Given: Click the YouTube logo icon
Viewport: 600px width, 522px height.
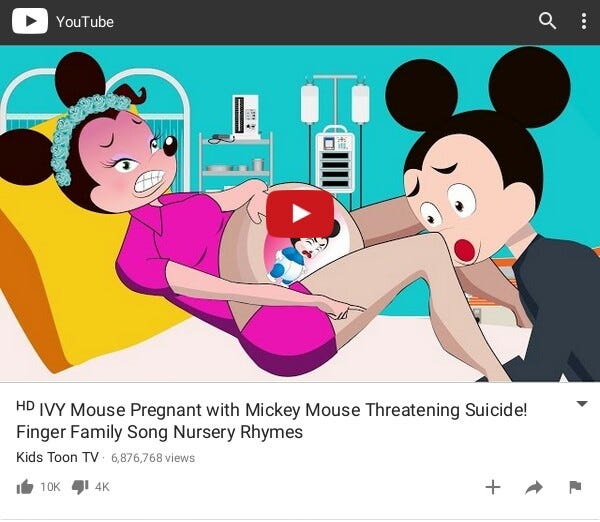Looking at the screenshot, I should (30, 21).
